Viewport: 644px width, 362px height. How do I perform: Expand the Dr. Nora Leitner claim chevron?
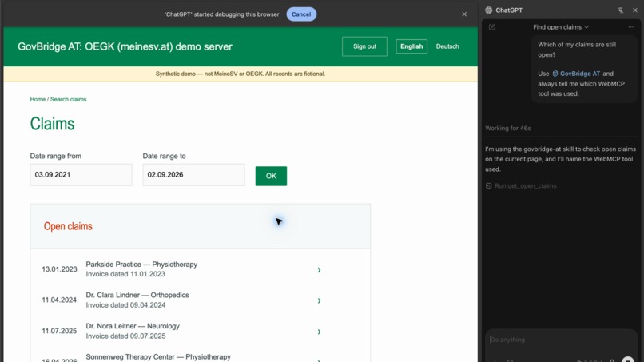coord(319,332)
